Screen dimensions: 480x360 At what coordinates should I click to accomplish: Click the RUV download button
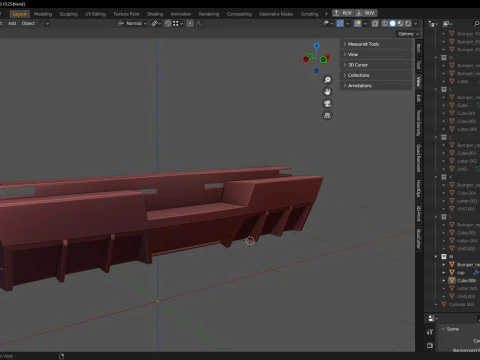coord(366,13)
